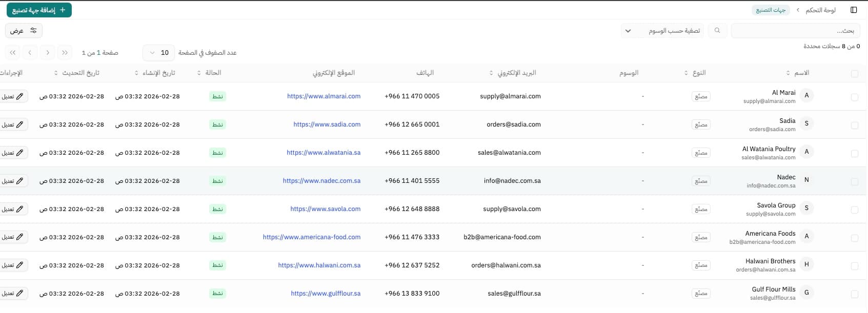
Task: Click the A avatar for Al Marai
Action: (806, 95)
